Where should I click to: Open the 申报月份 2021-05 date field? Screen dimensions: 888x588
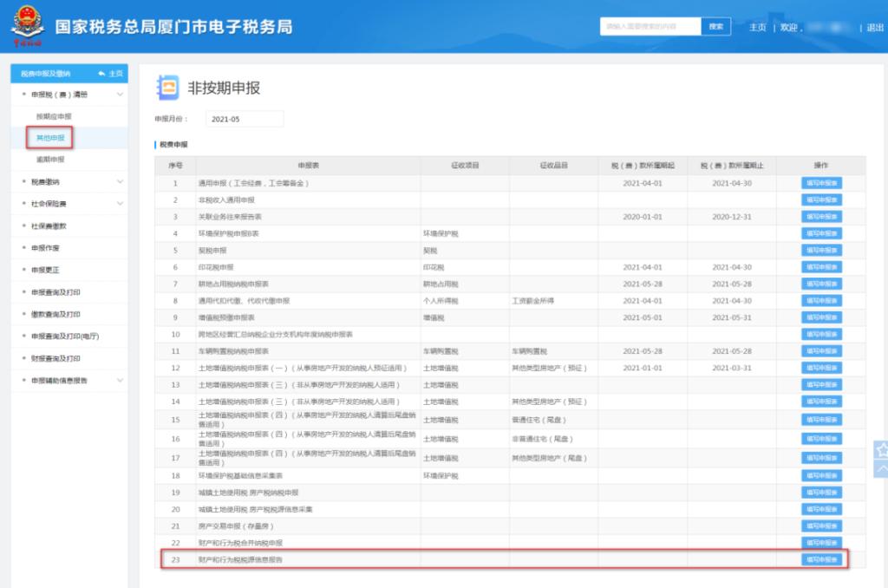point(245,119)
